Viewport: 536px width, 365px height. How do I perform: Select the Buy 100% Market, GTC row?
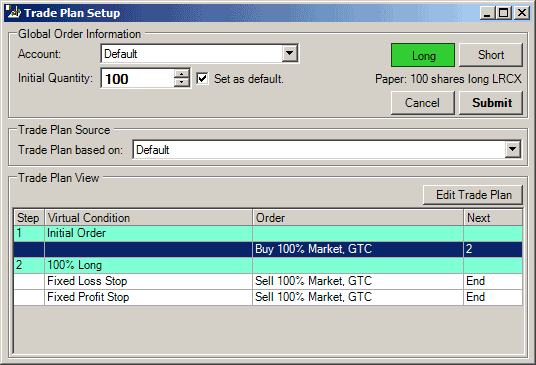268,249
